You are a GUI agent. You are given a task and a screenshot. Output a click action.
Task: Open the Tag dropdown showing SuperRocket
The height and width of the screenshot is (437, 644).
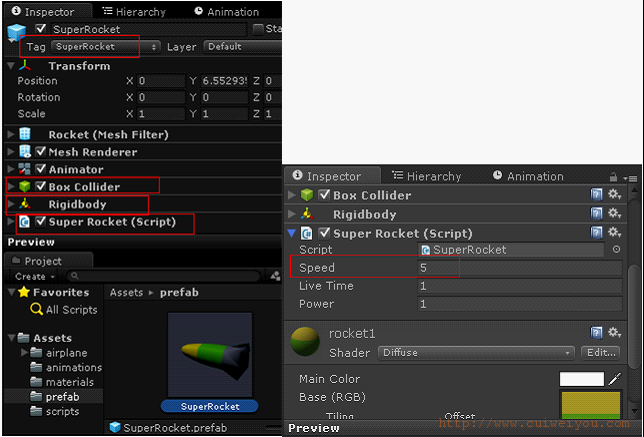(105, 46)
